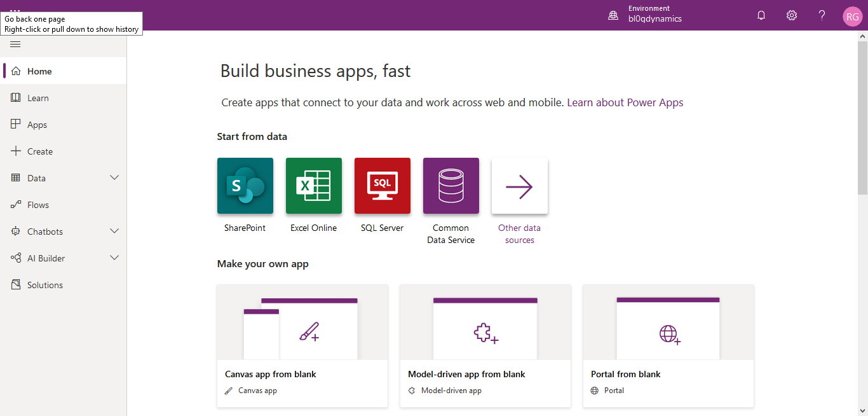Click the Other data sources link text

pyautogui.click(x=520, y=234)
